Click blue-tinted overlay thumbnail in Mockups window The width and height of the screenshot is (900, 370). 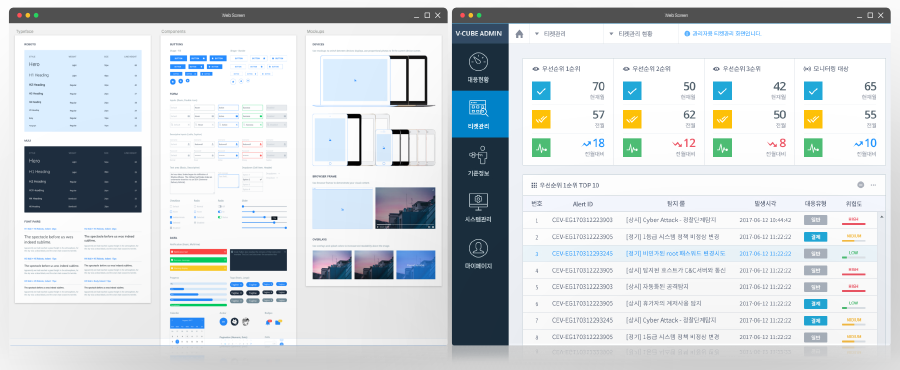(416, 265)
